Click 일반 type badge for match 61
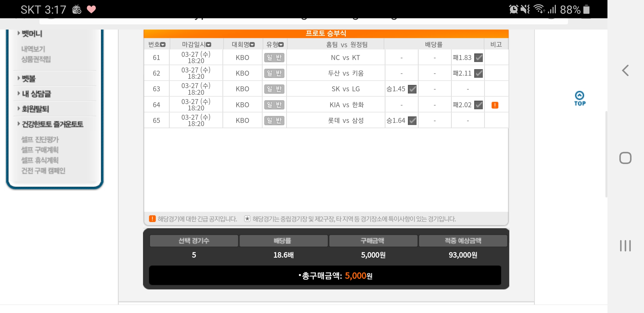 tap(274, 58)
